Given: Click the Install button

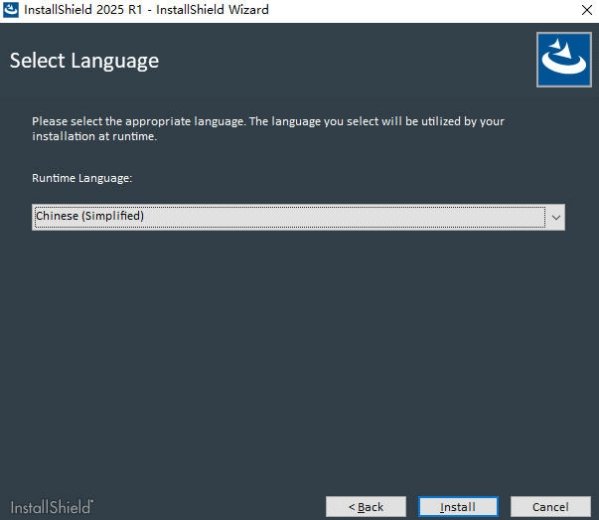Looking at the screenshot, I should (x=458, y=507).
